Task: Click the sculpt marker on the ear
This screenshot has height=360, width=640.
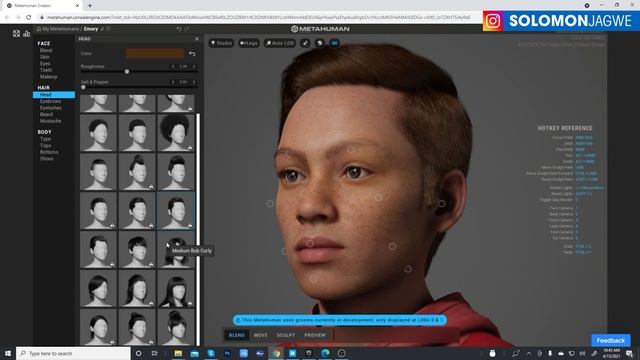Action: click(442, 203)
